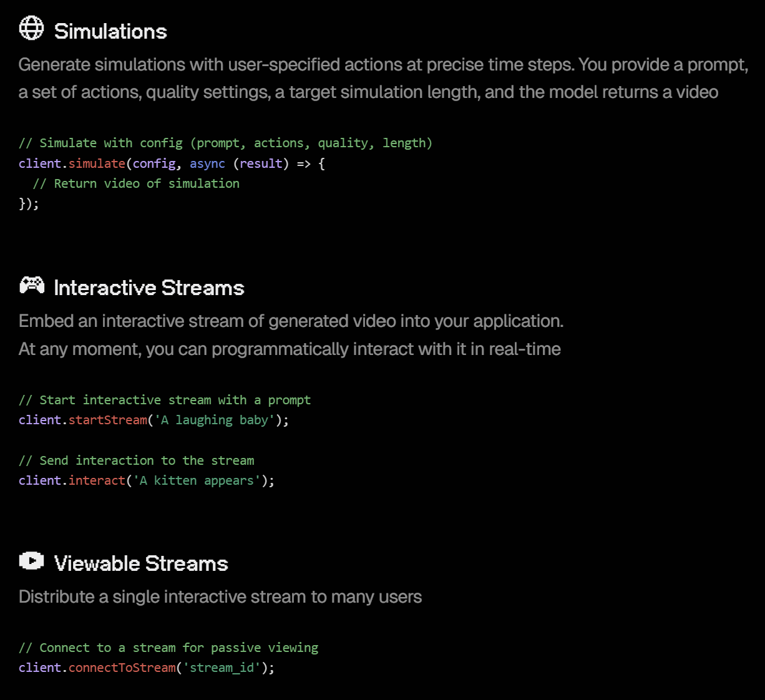
Task: Click the 'Embed an interactive stream' description line
Action: point(291,321)
